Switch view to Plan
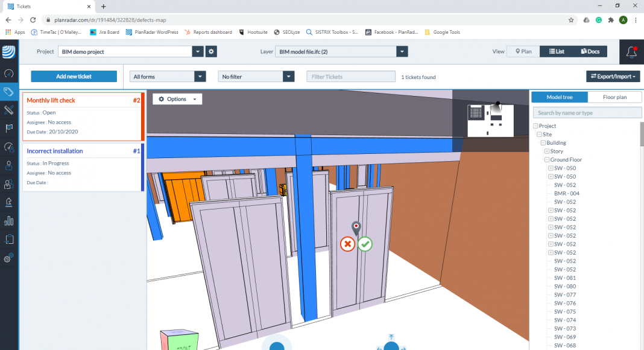Viewport: 644px width, 350px height. pos(522,52)
